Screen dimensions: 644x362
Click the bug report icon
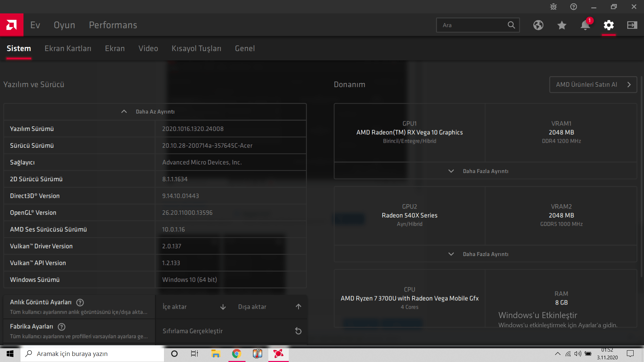tap(553, 7)
